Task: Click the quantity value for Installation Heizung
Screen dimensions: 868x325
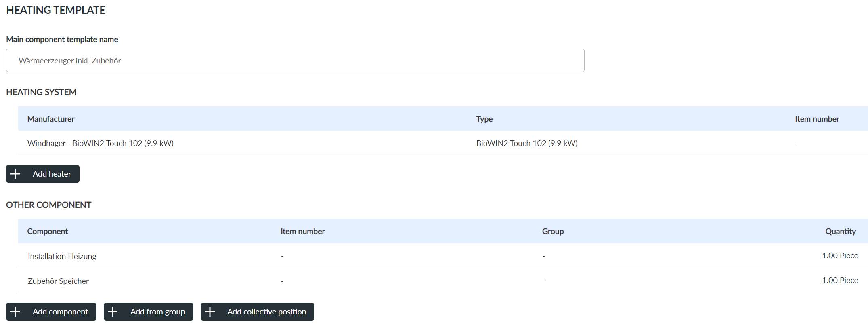Action: [840, 255]
